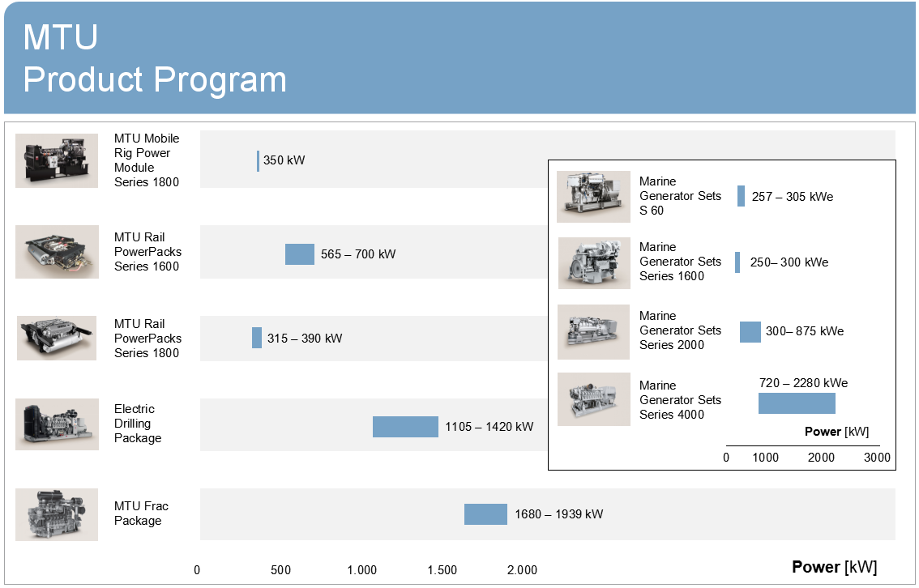
Task: Click Marine Generator Sets Series 4000 image
Action: pos(593,399)
